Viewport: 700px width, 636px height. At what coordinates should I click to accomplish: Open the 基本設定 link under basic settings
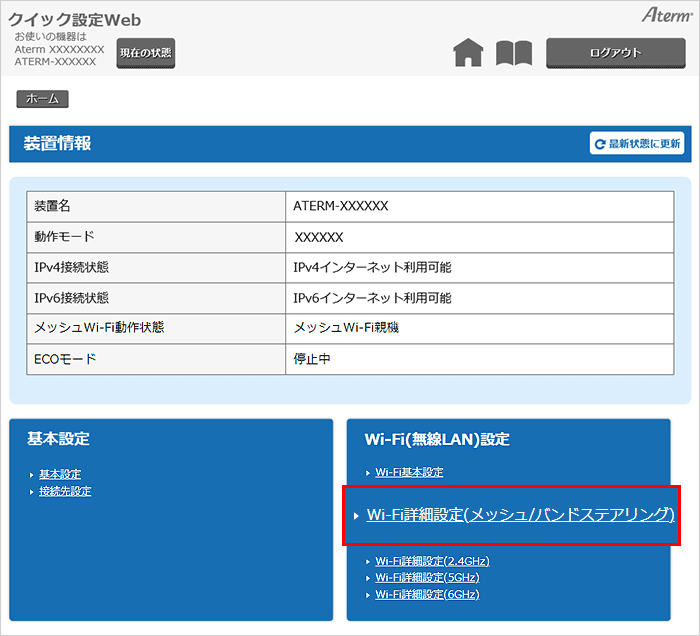(60, 474)
